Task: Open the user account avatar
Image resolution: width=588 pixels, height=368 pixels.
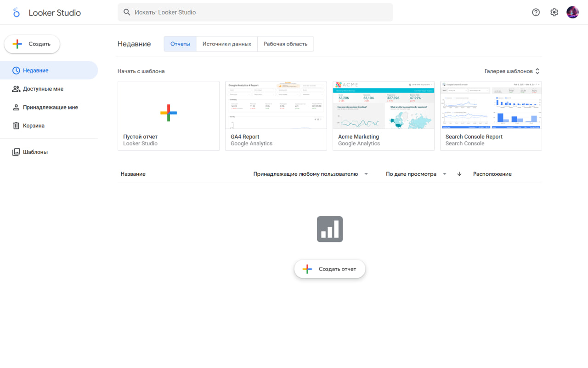Action: pos(572,12)
